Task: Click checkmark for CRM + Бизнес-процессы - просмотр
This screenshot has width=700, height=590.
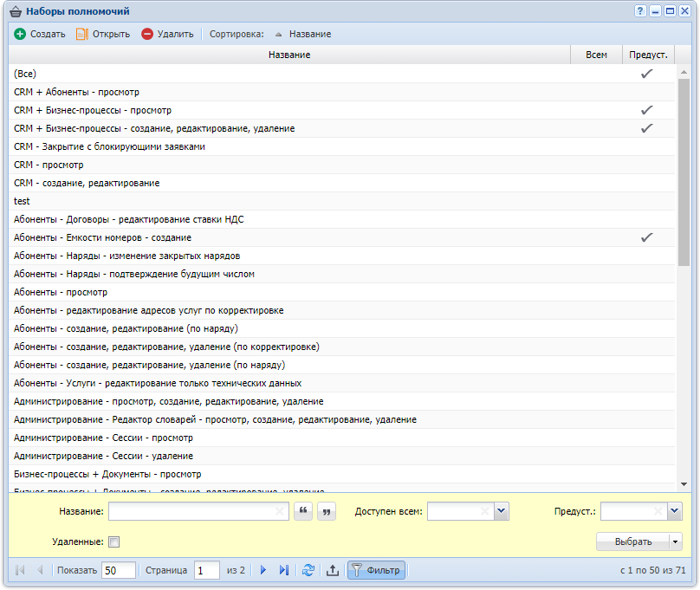Action: coord(647,110)
